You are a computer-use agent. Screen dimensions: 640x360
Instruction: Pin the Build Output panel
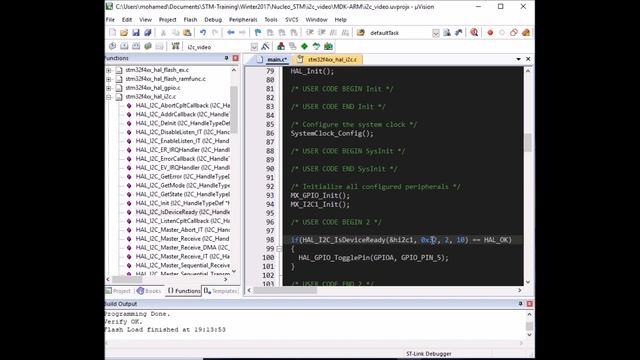(x=520, y=304)
